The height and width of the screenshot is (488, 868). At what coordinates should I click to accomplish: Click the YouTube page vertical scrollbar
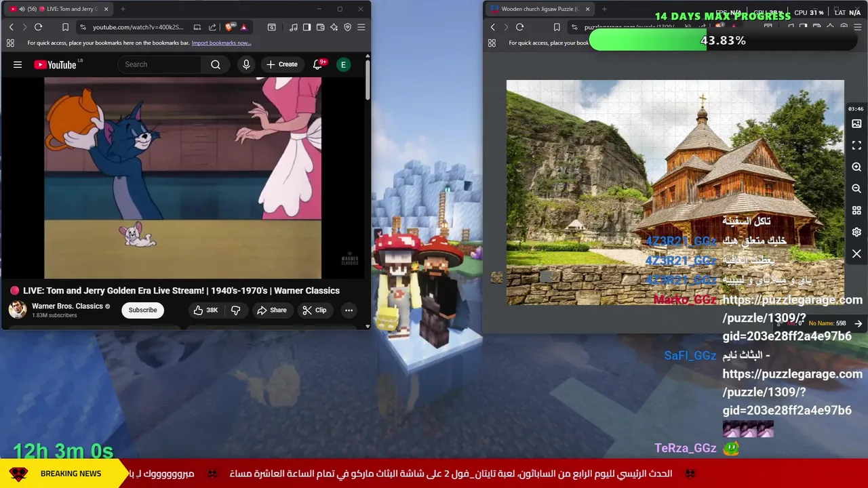(368, 81)
